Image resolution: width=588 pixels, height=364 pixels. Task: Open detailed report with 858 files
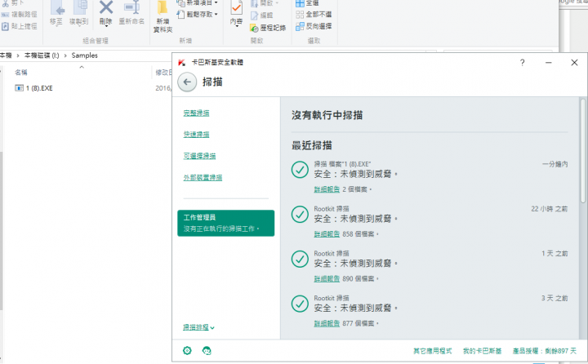(327, 234)
